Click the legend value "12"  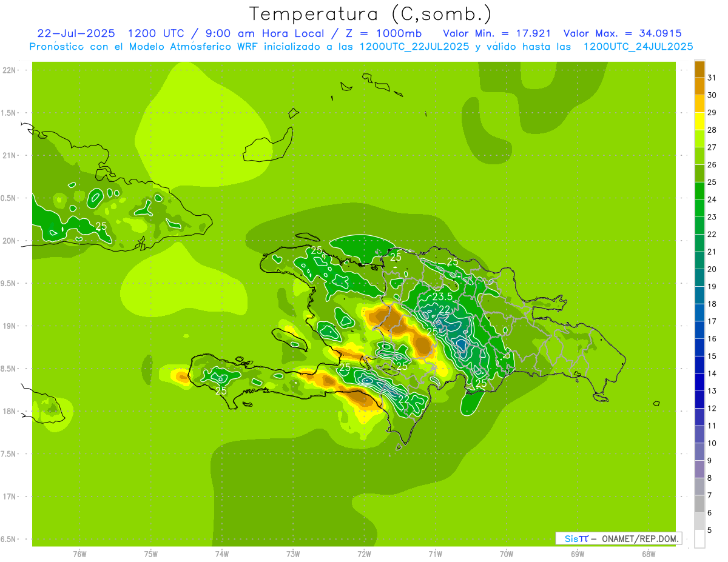[712, 409]
